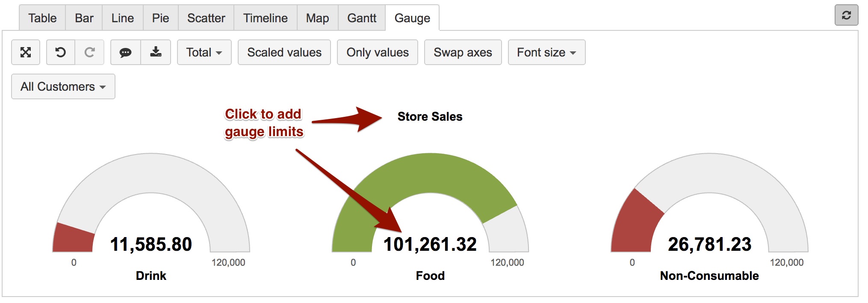Screen dimensions: 868x303
Task: Switch to the Table tab
Action: click(x=42, y=18)
